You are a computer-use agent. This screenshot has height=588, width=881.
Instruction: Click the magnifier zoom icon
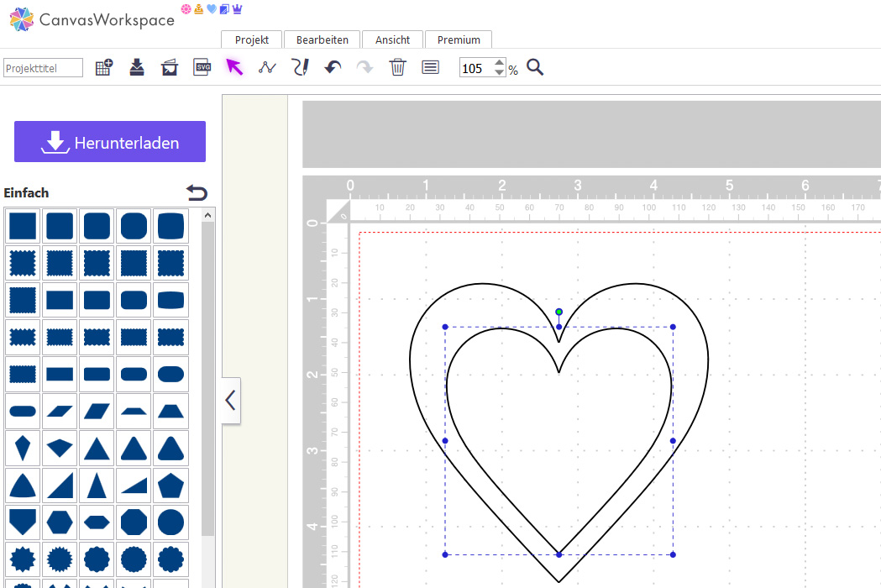click(x=535, y=68)
